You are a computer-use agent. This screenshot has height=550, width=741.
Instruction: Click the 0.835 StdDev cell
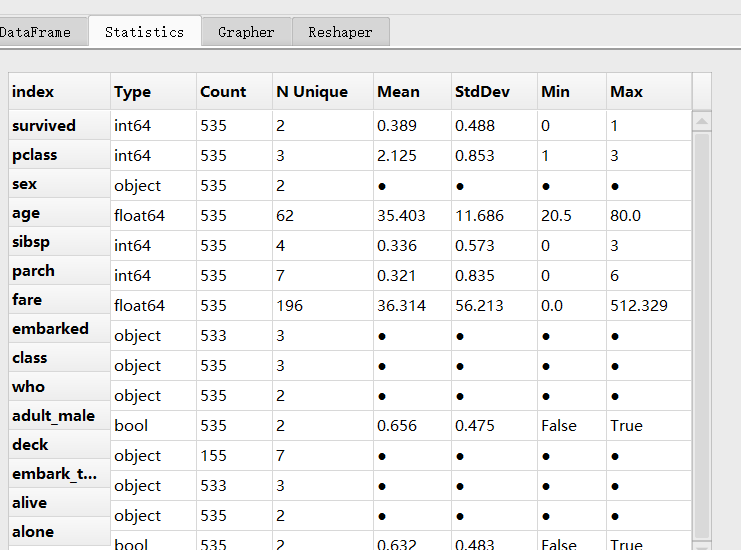click(494, 275)
